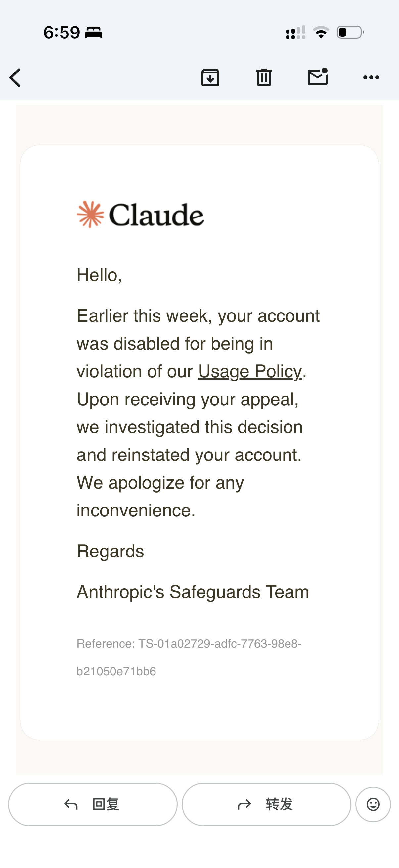The image size is (399, 868).
Task: Open the Usage Policy link
Action: (x=250, y=372)
